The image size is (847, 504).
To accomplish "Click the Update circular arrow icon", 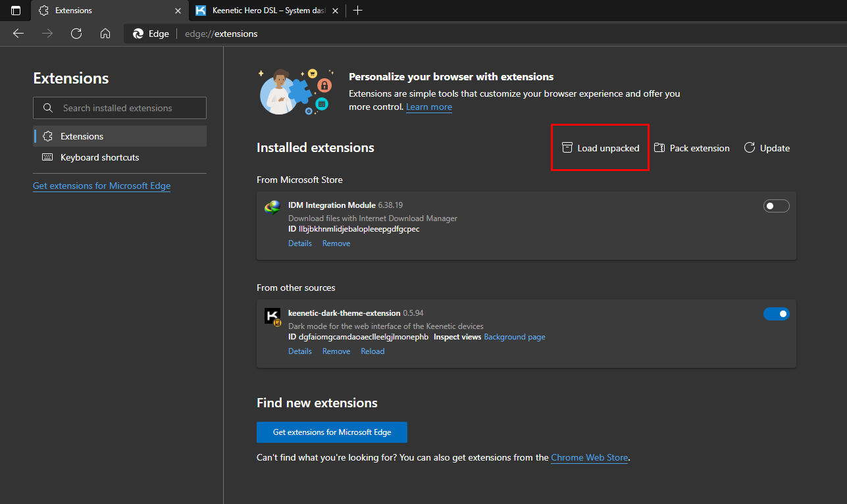I will [750, 148].
